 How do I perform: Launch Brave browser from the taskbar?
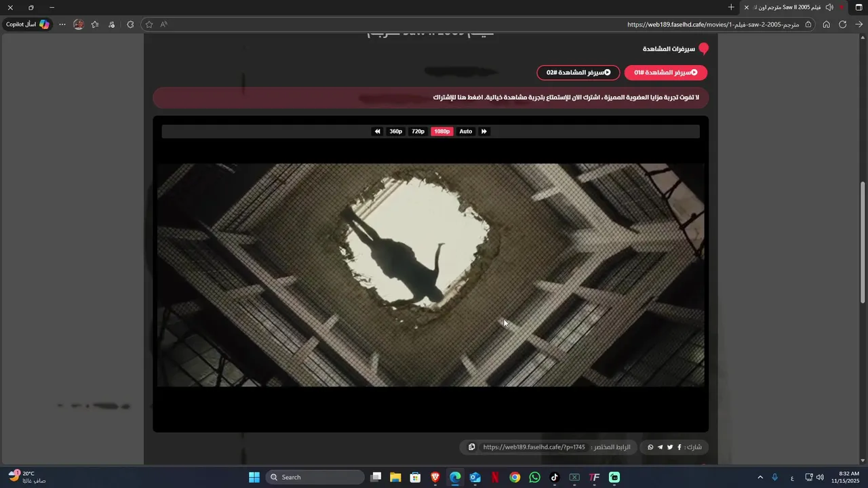coord(435,477)
